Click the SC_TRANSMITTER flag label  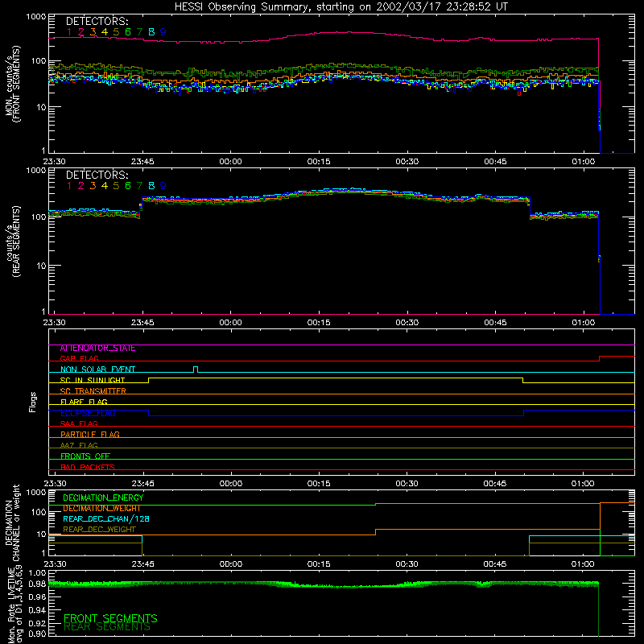click(x=93, y=391)
